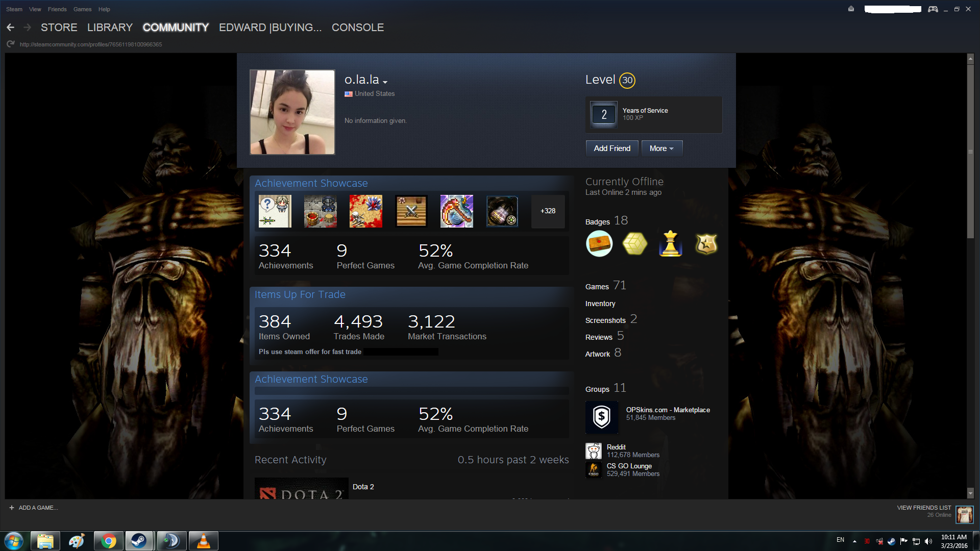980x551 pixels.
Task: Launch Chrome from the taskbar
Action: pyautogui.click(x=108, y=541)
